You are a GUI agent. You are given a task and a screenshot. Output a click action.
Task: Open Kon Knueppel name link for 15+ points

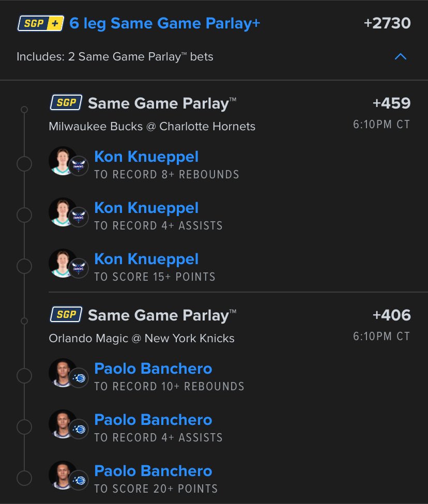(x=146, y=259)
